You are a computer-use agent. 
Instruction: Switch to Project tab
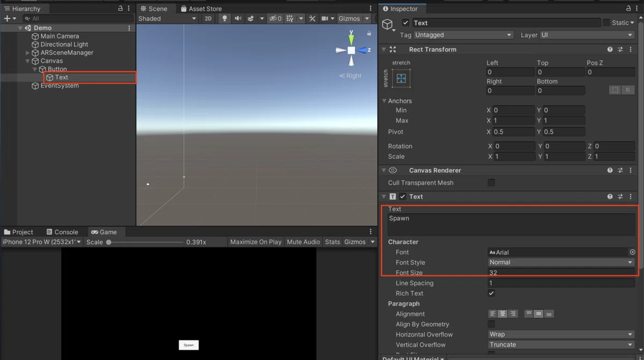(x=18, y=232)
